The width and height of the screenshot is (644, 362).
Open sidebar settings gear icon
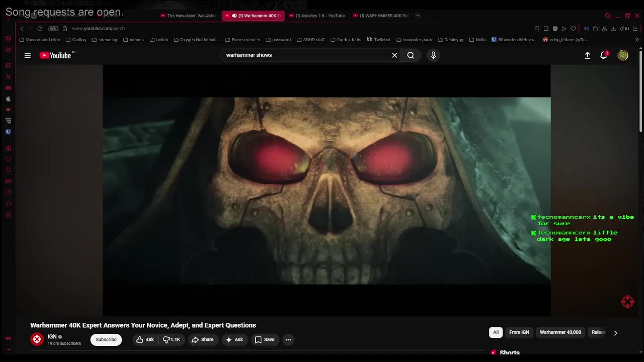click(8, 214)
